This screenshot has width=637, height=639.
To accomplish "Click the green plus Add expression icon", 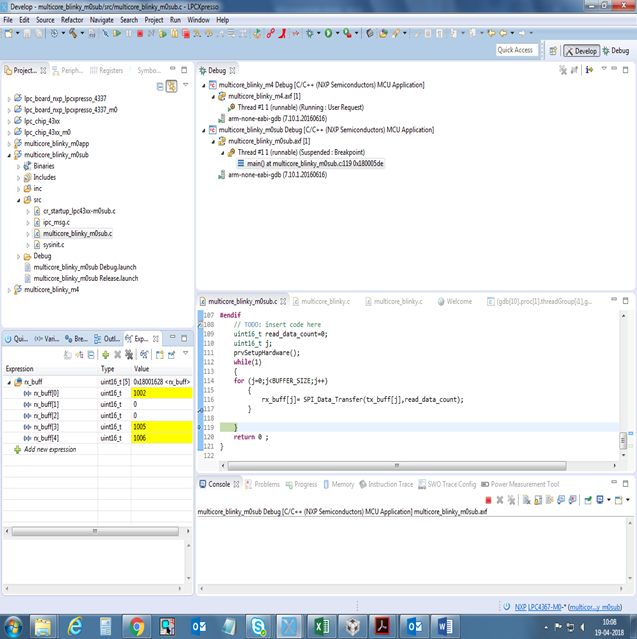I will [x=106, y=355].
